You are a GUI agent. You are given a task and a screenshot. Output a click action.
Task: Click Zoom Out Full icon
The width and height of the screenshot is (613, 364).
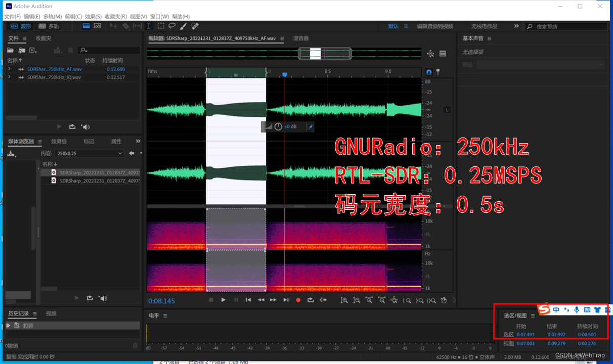pos(395,300)
